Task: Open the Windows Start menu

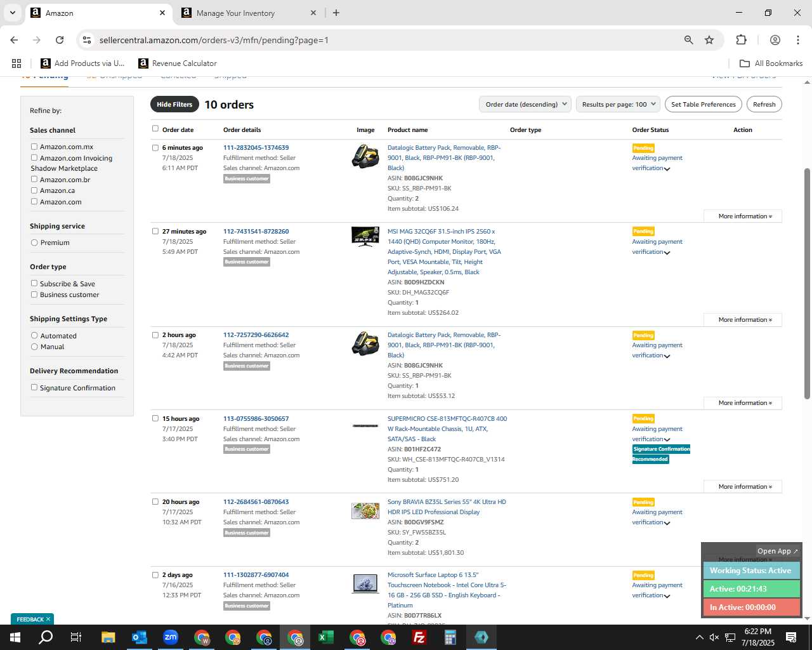Action: (15, 637)
